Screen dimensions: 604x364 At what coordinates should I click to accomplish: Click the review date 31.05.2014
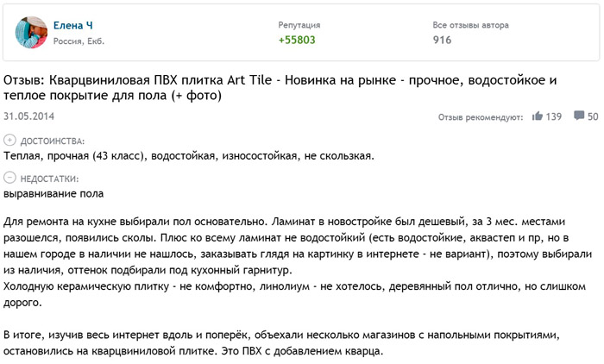[29, 115]
